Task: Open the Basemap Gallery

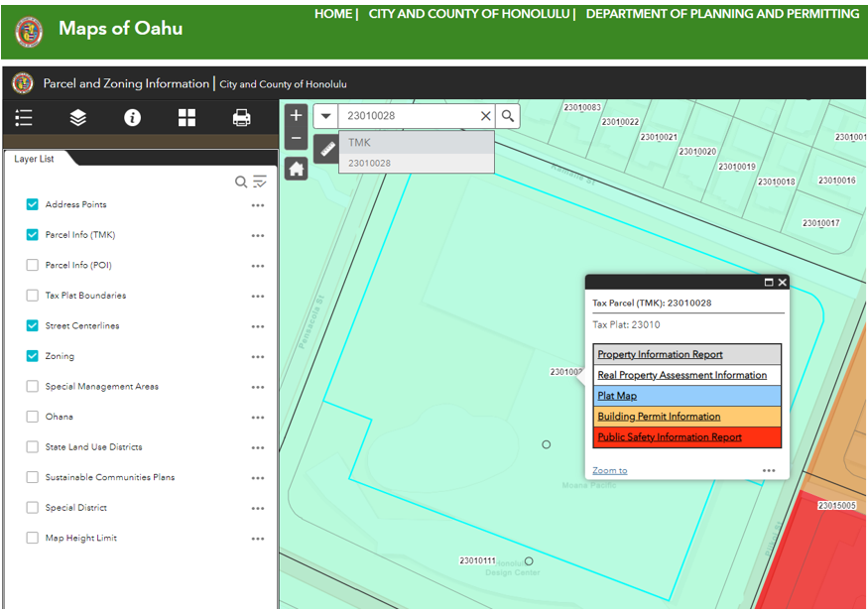Action: coord(186,117)
